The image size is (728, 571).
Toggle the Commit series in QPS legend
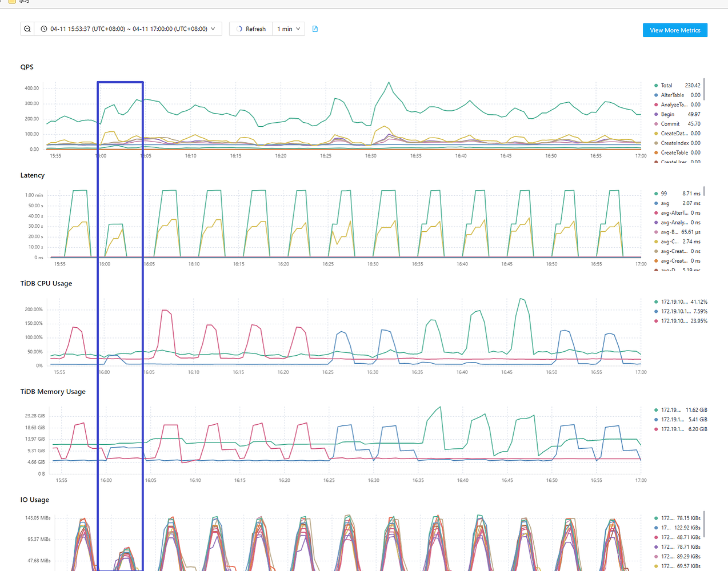(670, 124)
